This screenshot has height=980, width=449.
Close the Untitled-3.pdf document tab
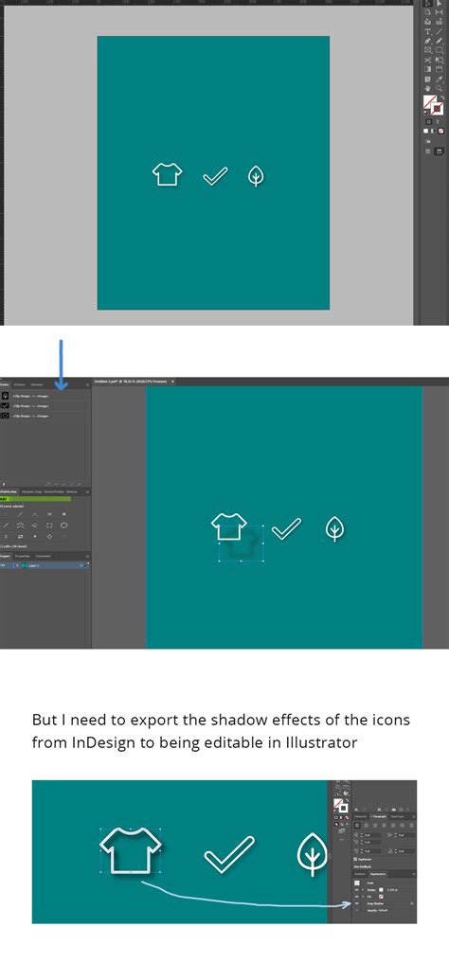(x=173, y=381)
